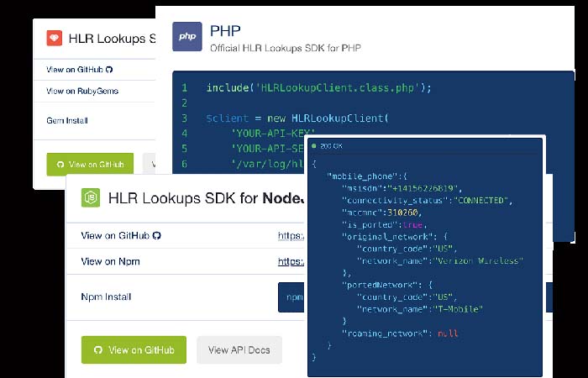Screen dimensions: 588x378
Task: Click green View on GitHub button in NodeJS card
Action: pyautogui.click(x=134, y=350)
